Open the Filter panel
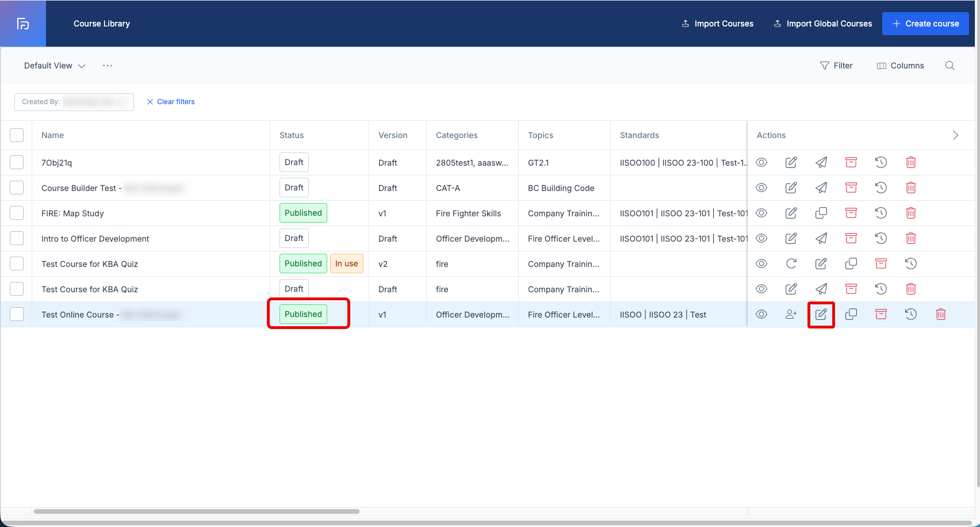The image size is (980, 527). click(836, 66)
